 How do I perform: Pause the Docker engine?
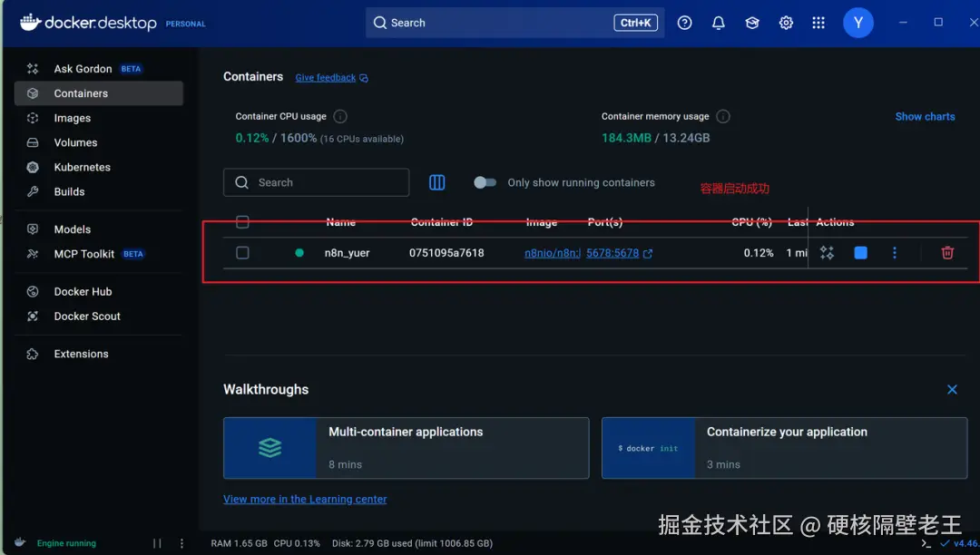click(157, 543)
